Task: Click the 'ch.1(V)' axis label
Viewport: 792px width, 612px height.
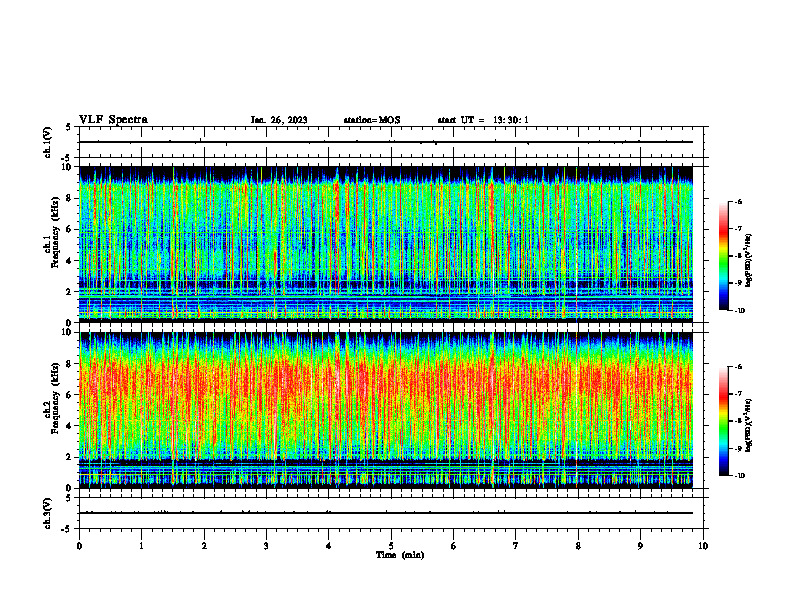Action: 48,142
